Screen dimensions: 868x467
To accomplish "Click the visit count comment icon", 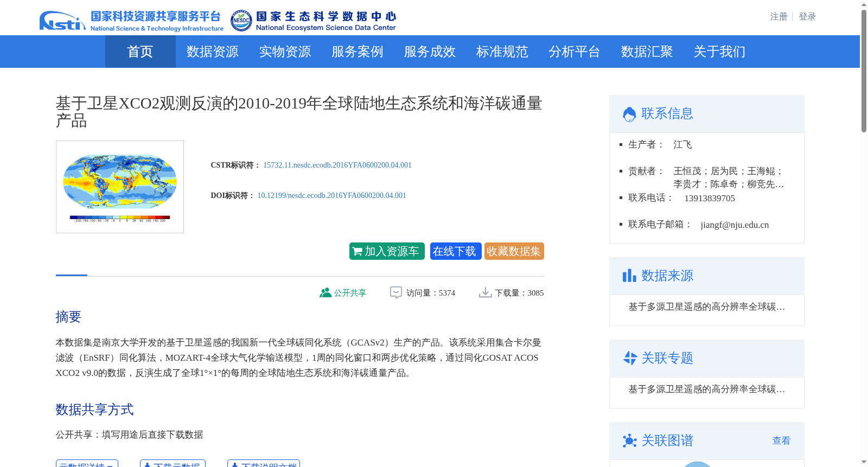I will point(396,292).
